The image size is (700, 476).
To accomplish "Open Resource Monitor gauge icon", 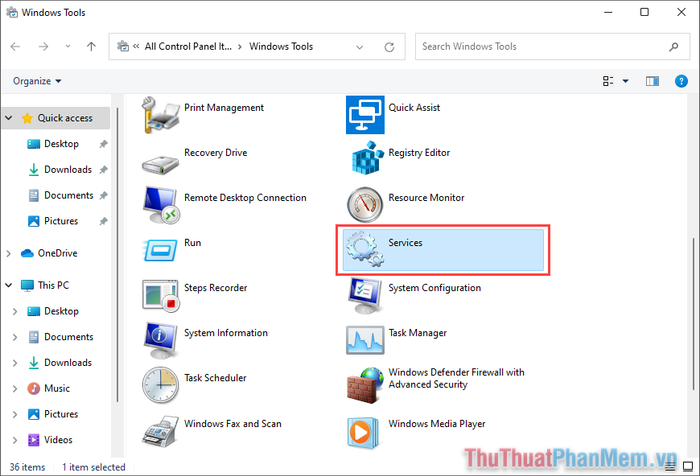I will (365, 205).
